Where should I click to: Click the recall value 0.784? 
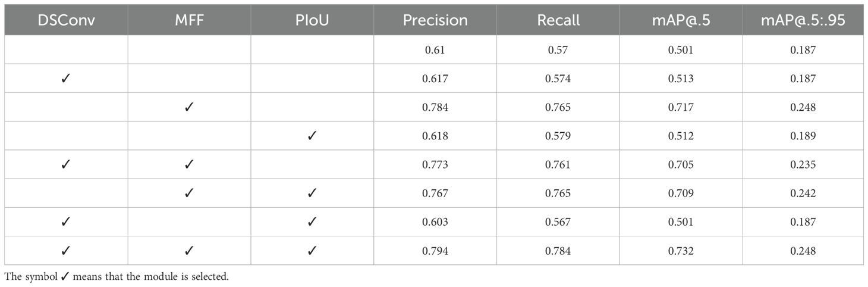point(558,251)
